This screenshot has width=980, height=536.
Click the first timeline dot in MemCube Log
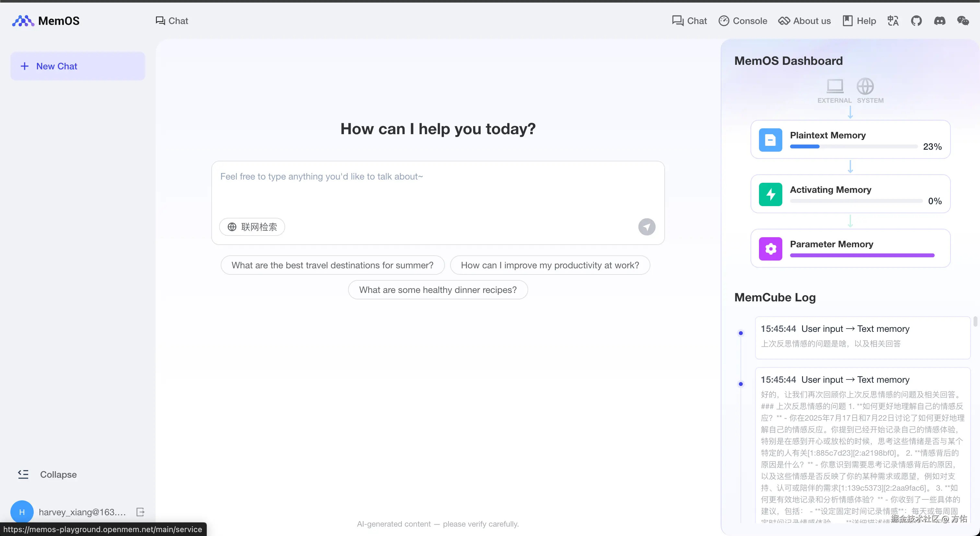pyautogui.click(x=740, y=333)
